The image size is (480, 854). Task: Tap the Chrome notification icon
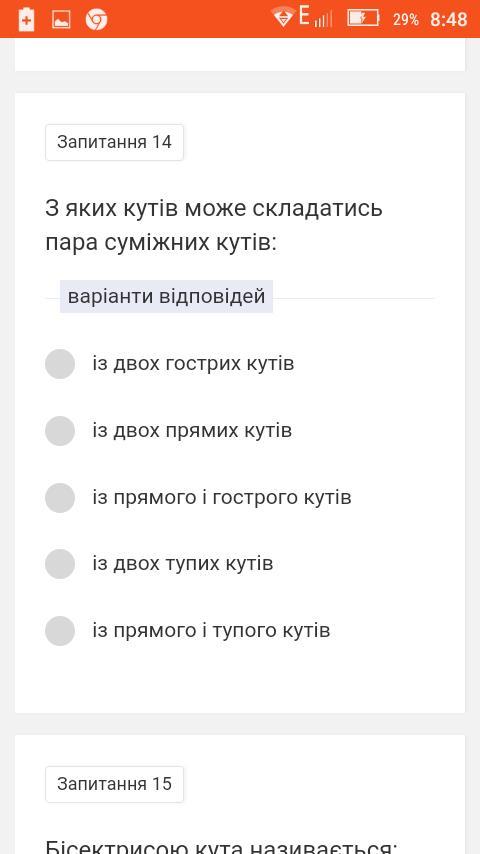coord(96,20)
